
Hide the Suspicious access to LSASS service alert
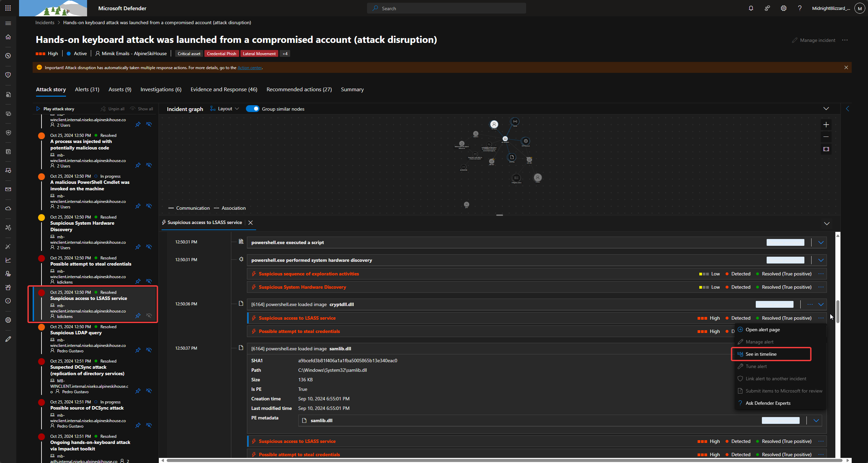coord(149,316)
